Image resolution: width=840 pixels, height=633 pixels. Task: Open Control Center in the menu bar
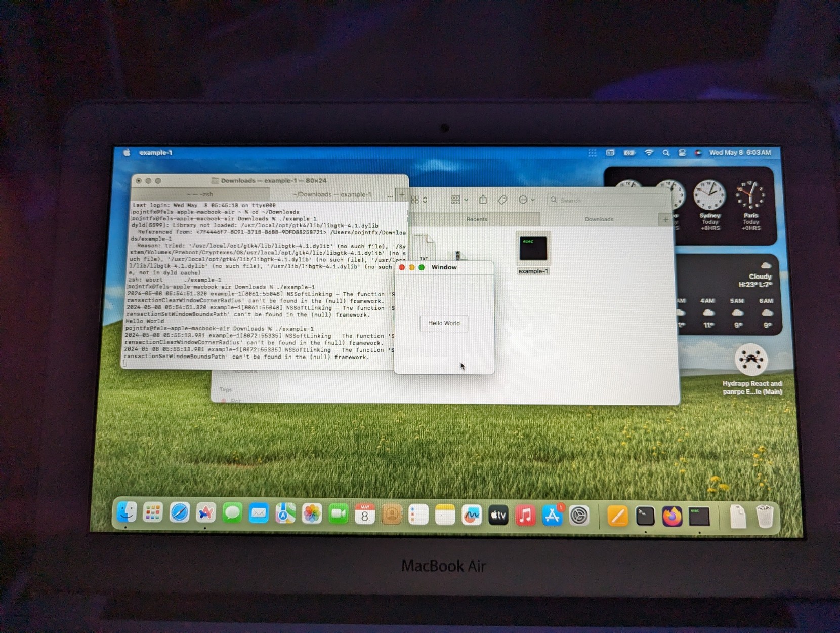[682, 153]
